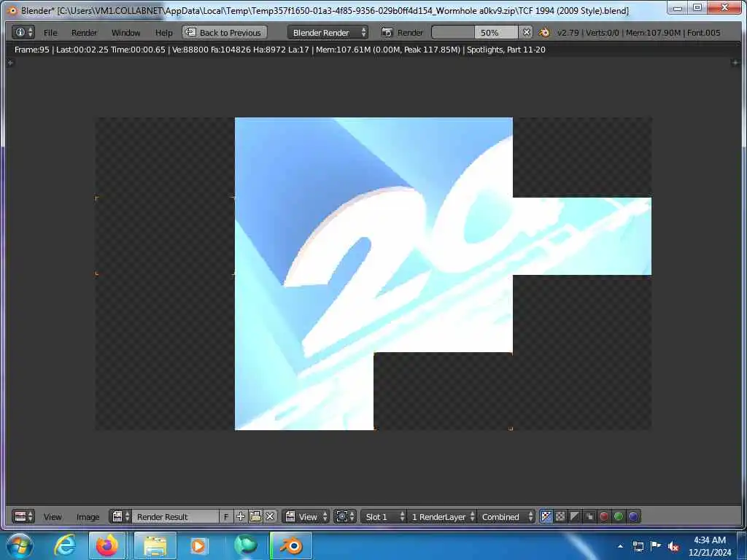Click the Blender logo icon in the header

544,32
